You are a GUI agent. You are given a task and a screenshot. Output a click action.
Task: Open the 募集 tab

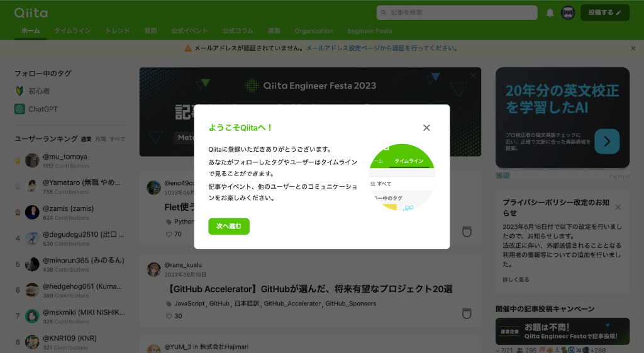pos(274,31)
